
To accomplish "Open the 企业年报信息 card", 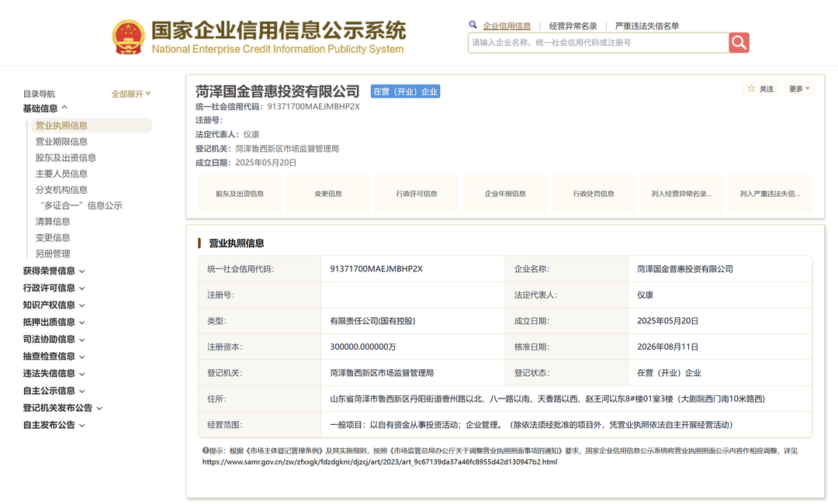I will [x=505, y=194].
